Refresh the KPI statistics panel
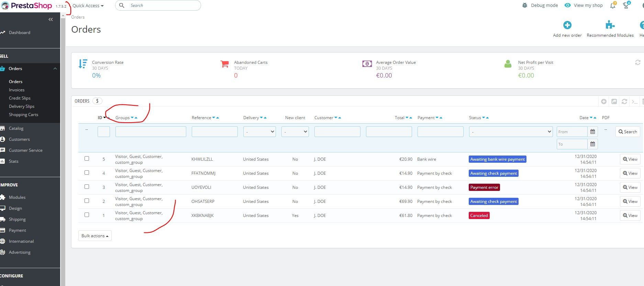The width and height of the screenshot is (644, 286). pos(637,62)
